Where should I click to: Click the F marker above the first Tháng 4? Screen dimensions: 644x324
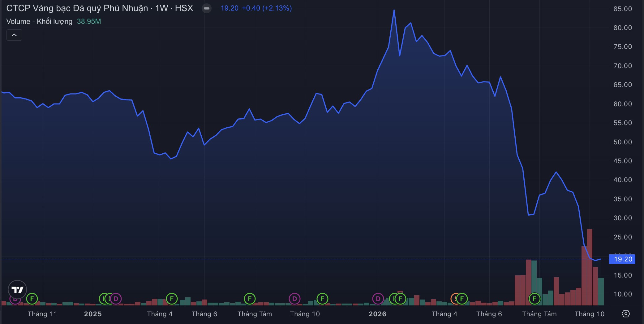point(172,299)
